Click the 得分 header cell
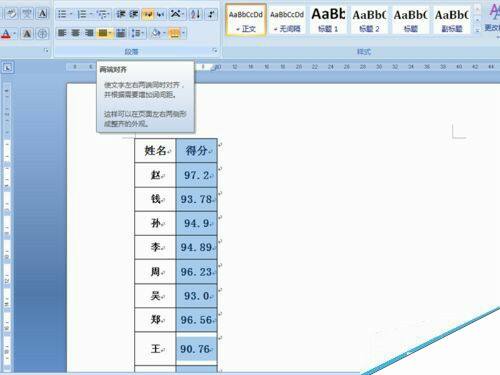This screenshot has height=375, width=500. click(197, 151)
